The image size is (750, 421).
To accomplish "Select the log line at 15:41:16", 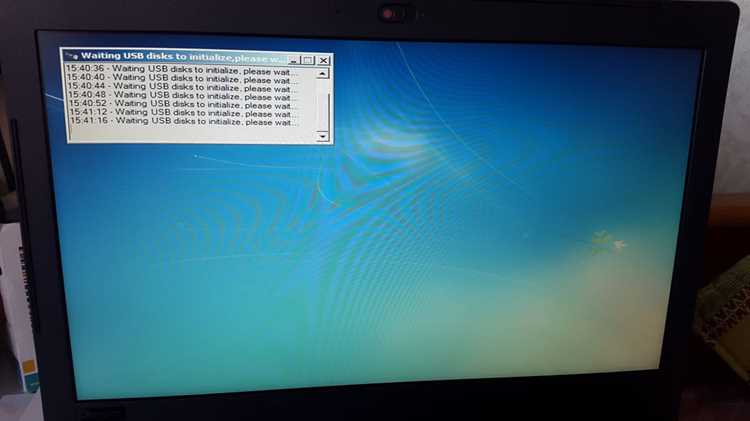I will pyautogui.click(x=183, y=122).
